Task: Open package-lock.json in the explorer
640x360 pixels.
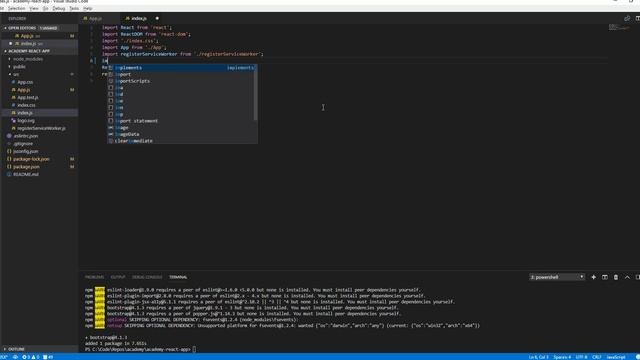Action: click(31, 159)
